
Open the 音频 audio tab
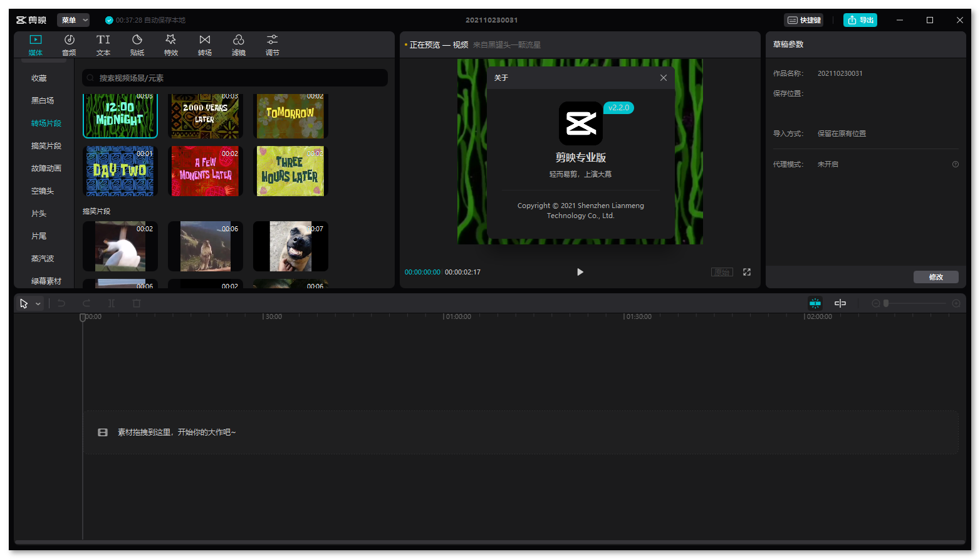click(x=70, y=45)
